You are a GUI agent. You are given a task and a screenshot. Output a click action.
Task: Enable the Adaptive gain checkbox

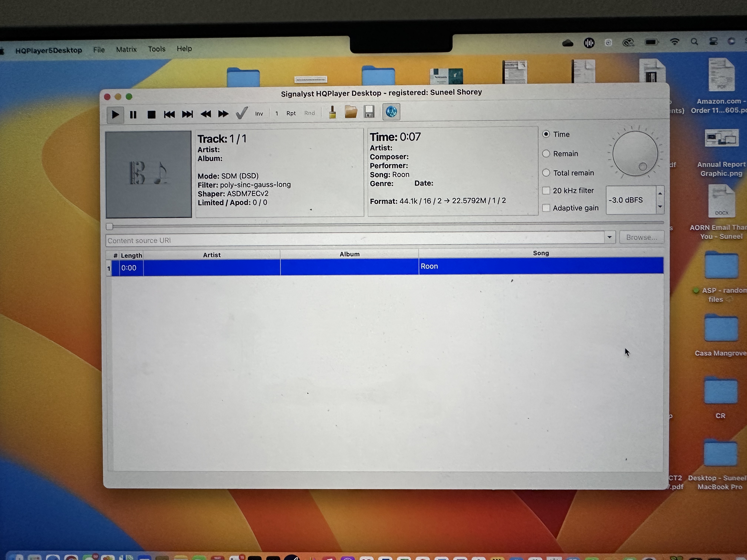(546, 208)
